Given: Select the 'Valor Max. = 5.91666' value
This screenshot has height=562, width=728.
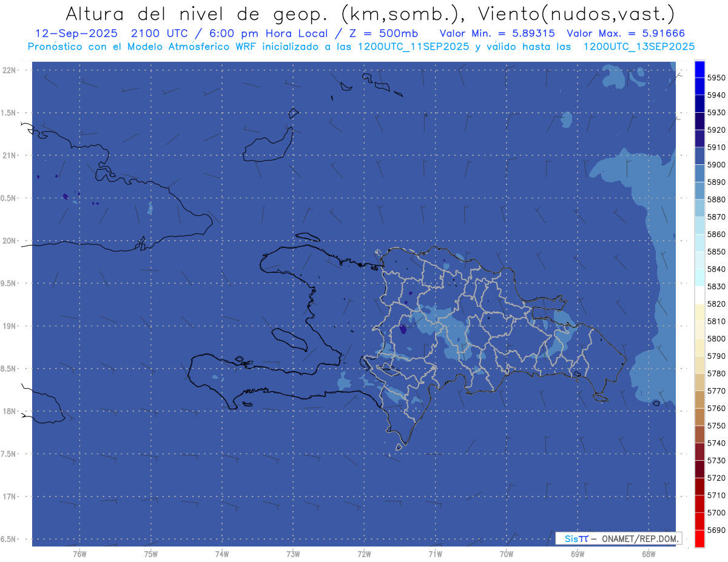Looking at the screenshot, I should pos(627,33).
